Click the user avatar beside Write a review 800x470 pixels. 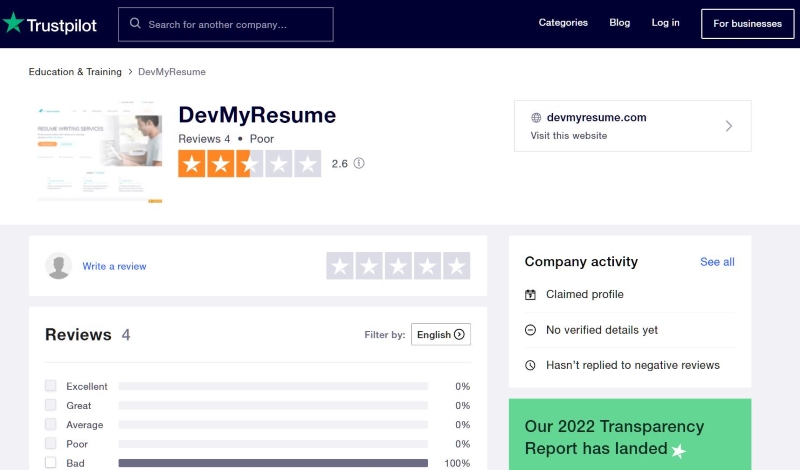point(59,265)
